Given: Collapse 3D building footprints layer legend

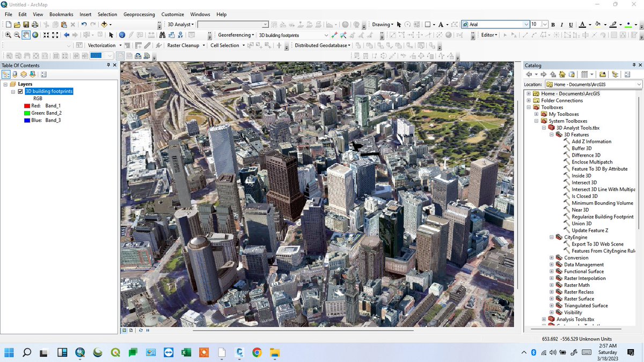Looking at the screenshot, I should (x=13, y=92).
